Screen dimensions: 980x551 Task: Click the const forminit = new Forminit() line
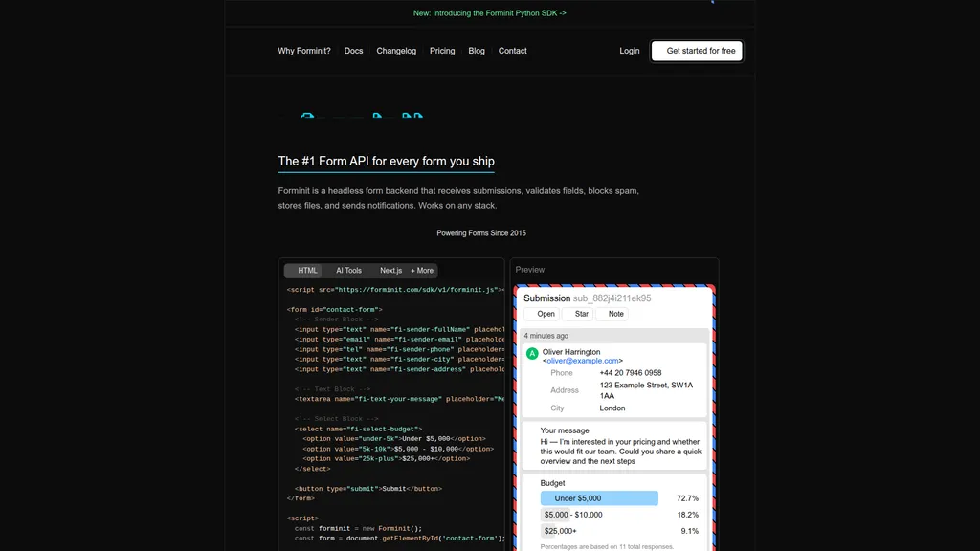click(358, 528)
